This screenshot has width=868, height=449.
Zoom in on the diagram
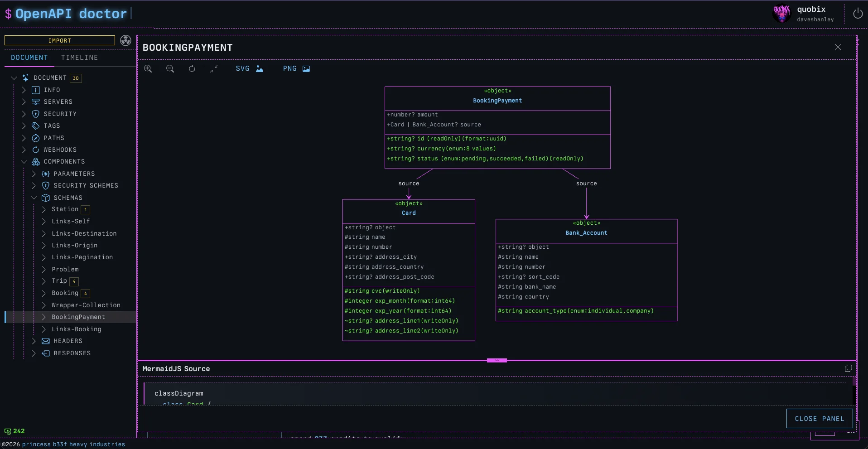coord(148,69)
